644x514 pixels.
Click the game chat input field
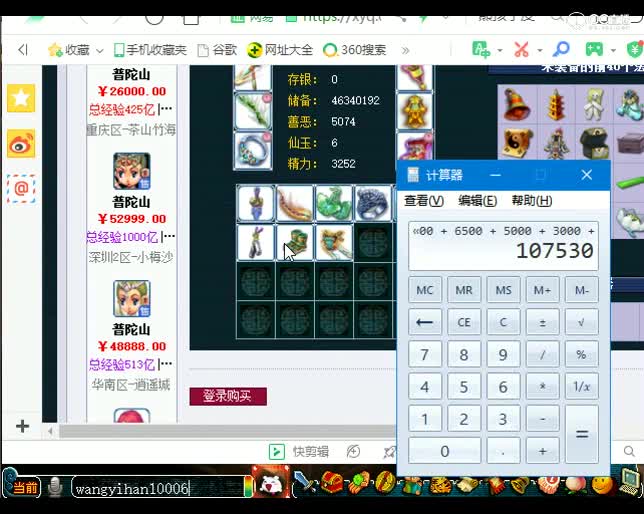point(158,488)
